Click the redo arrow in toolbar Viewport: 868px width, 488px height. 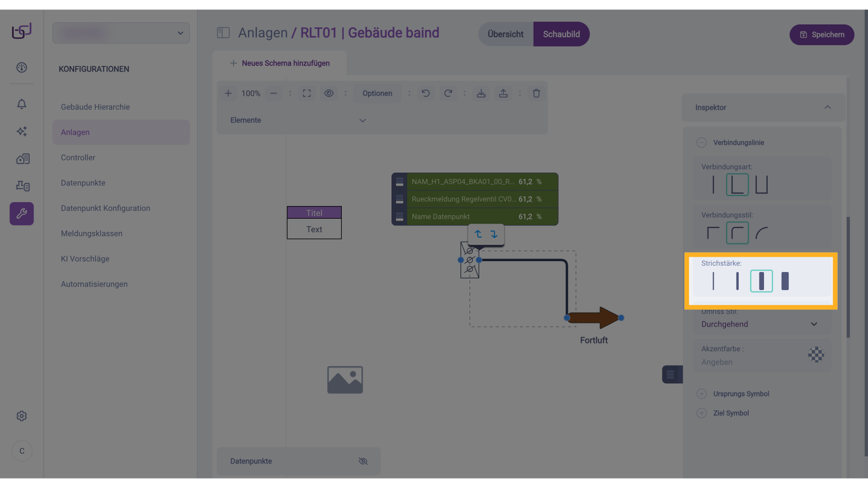tap(448, 93)
